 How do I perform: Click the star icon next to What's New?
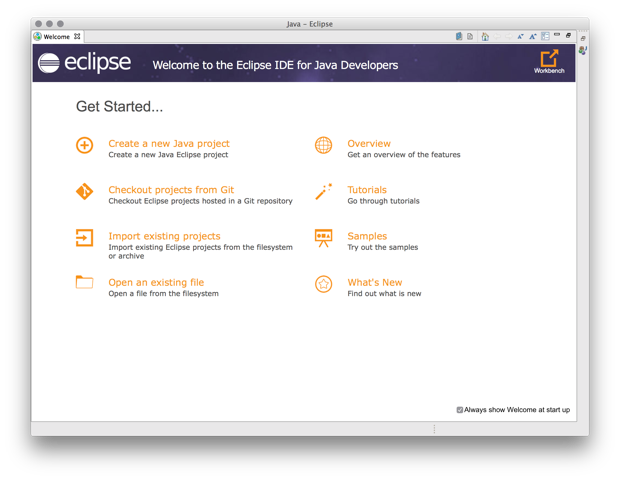[323, 284]
